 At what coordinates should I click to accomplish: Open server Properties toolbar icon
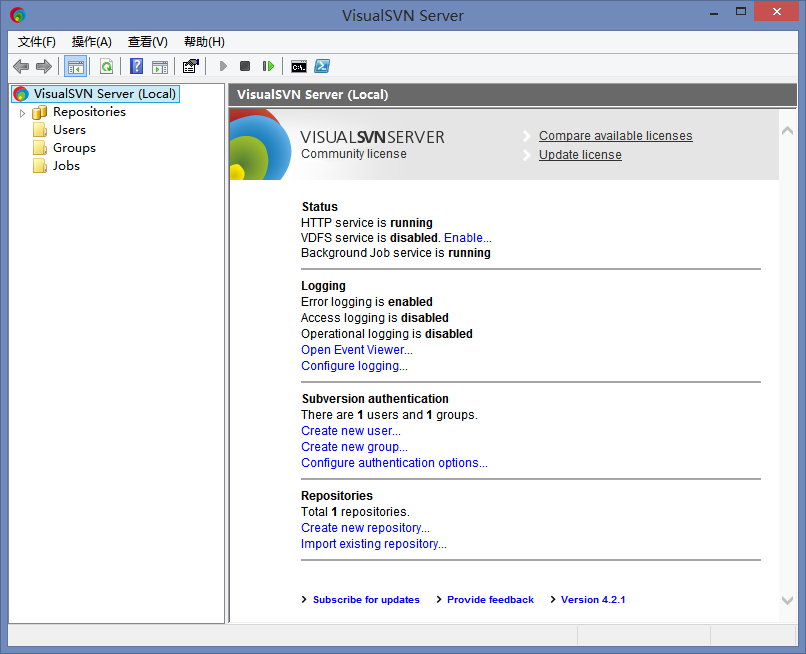191,66
